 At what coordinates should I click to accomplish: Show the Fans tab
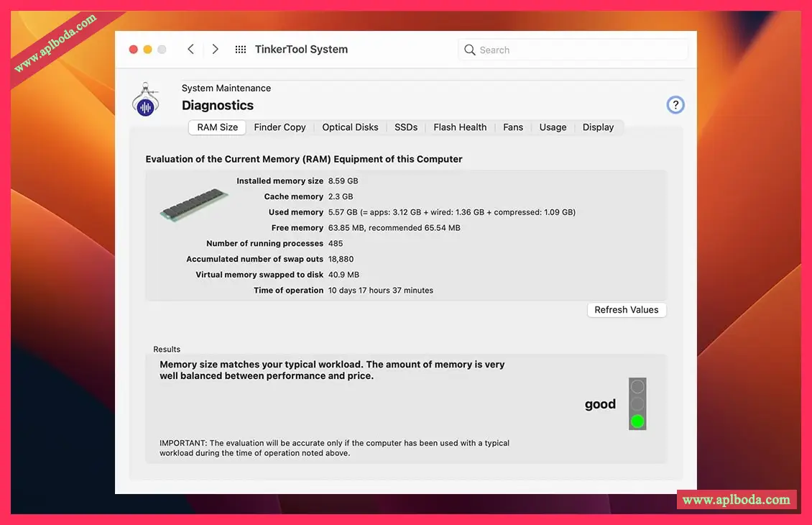[x=513, y=127]
